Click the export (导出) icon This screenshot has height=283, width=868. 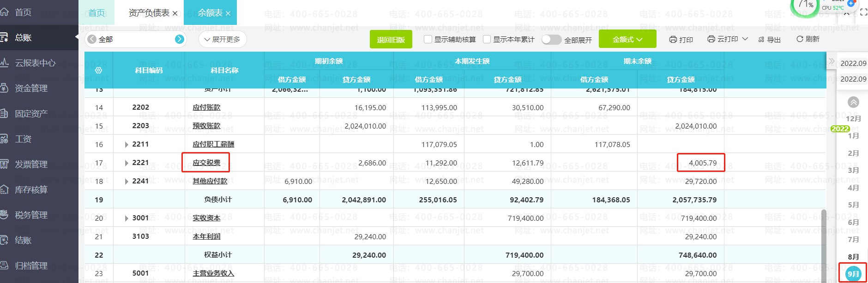[761, 40]
